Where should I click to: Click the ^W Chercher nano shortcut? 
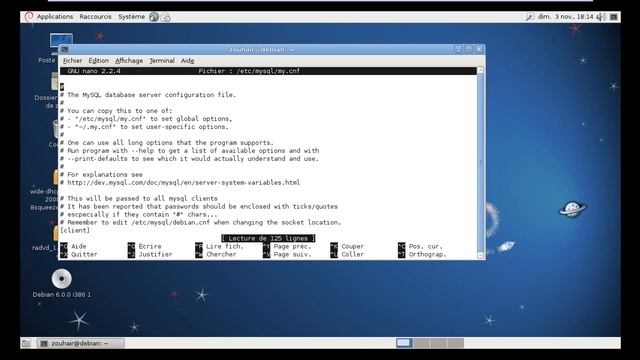(216, 254)
